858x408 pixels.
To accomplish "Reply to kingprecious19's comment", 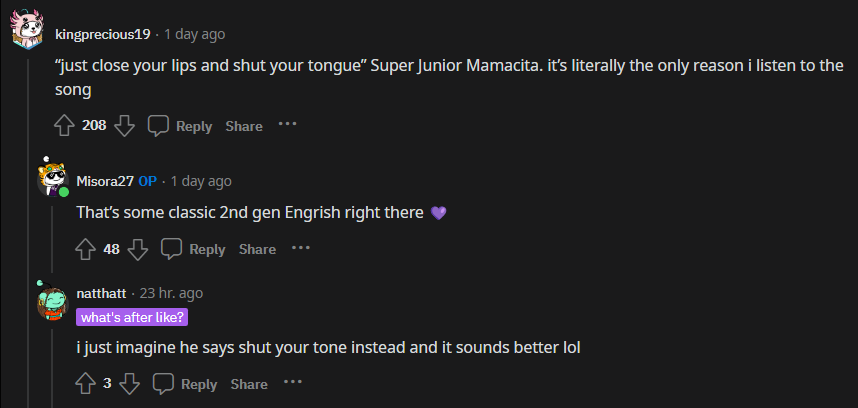I will click(x=181, y=126).
